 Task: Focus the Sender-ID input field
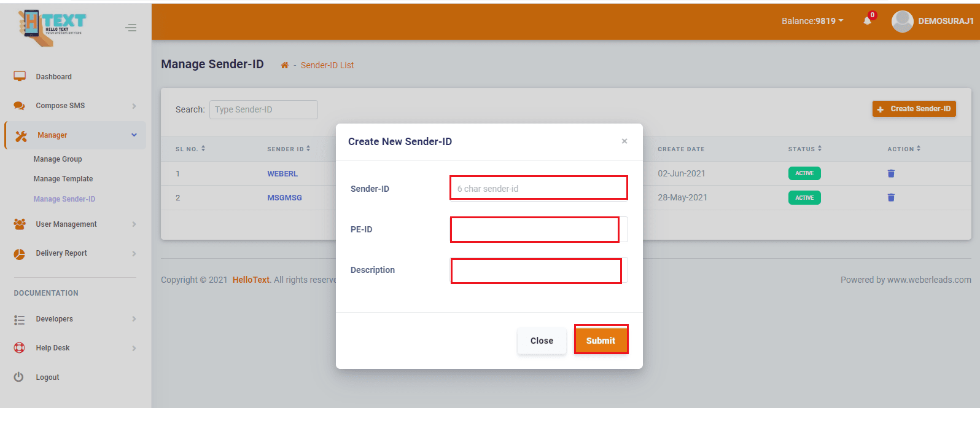click(x=539, y=188)
